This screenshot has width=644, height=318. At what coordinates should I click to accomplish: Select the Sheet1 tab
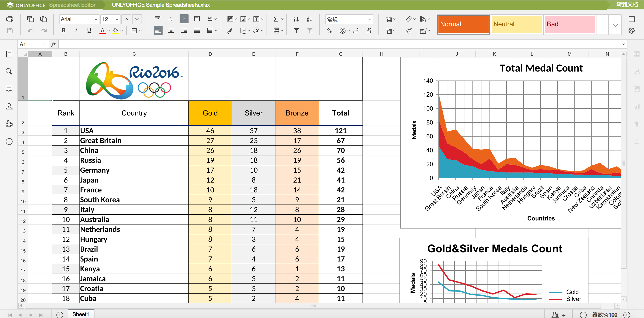81,314
